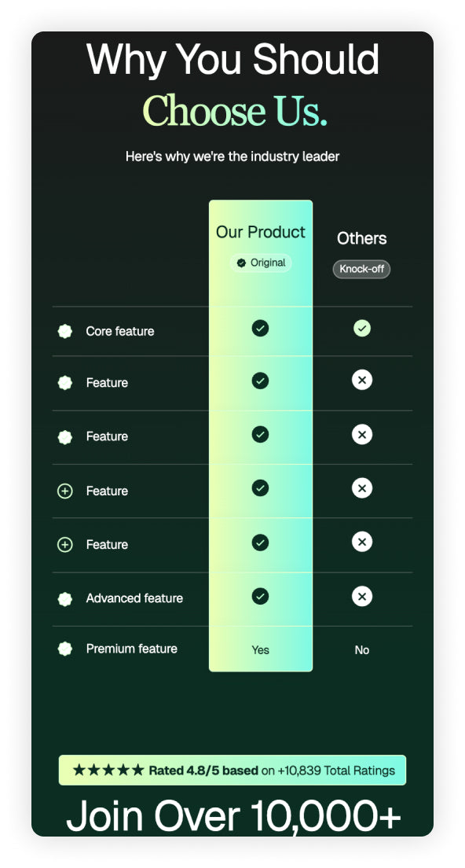Screen dimensions: 465x868
Task: Click Our Product checkmark in Core feature row
Action: point(261,329)
